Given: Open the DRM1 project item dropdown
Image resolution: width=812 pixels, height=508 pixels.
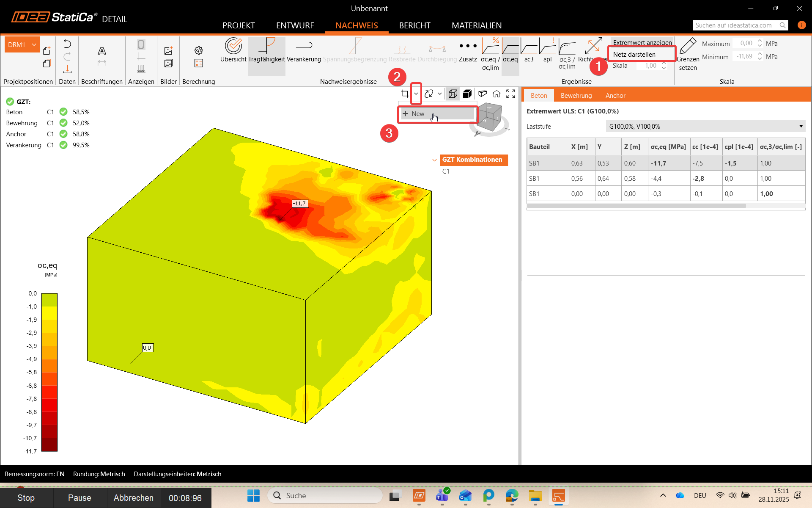Looking at the screenshot, I should (34, 44).
